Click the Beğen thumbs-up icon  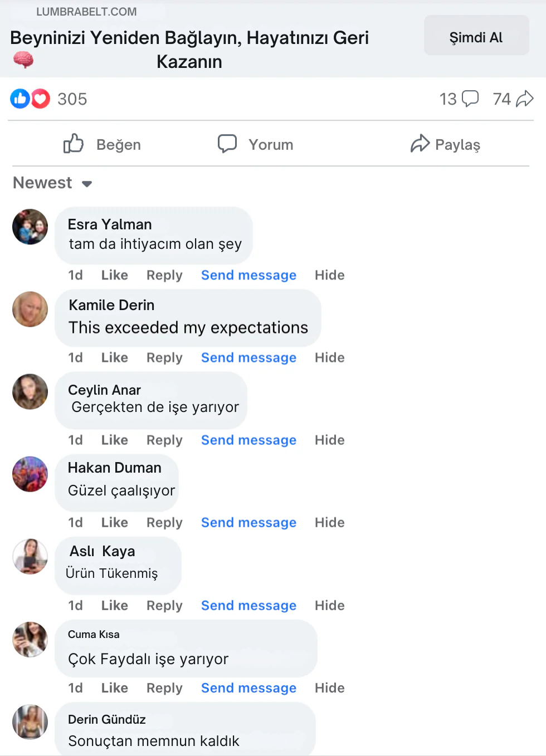tap(74, 144)
